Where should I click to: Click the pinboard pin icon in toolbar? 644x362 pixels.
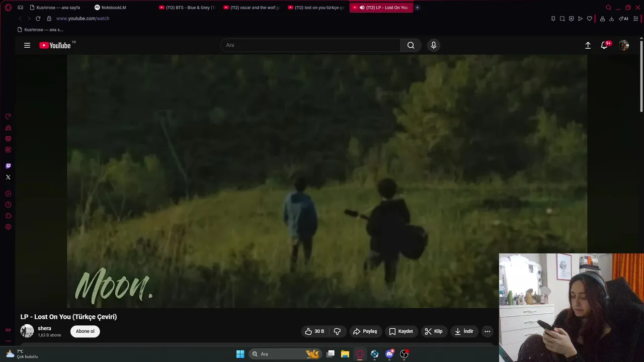553,19
